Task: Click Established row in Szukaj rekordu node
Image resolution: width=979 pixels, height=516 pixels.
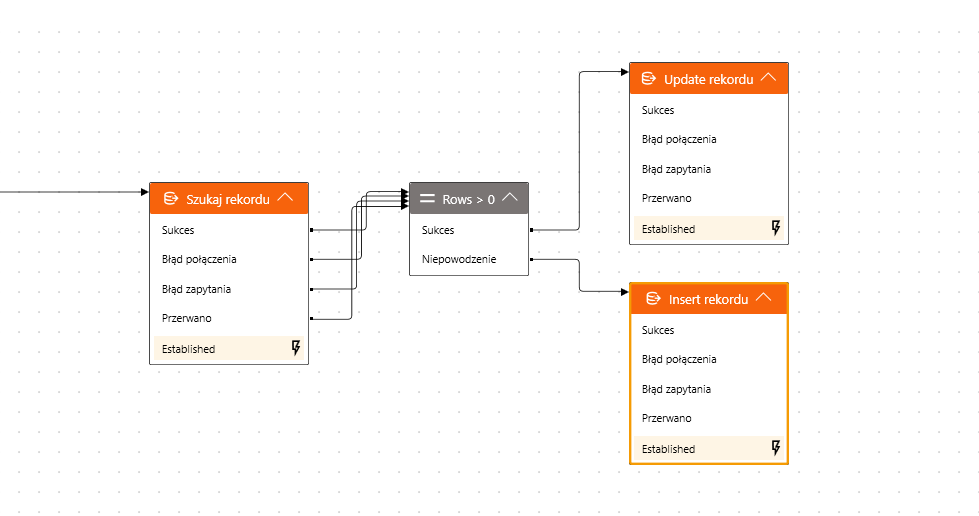Action: (x=188, y=349)
